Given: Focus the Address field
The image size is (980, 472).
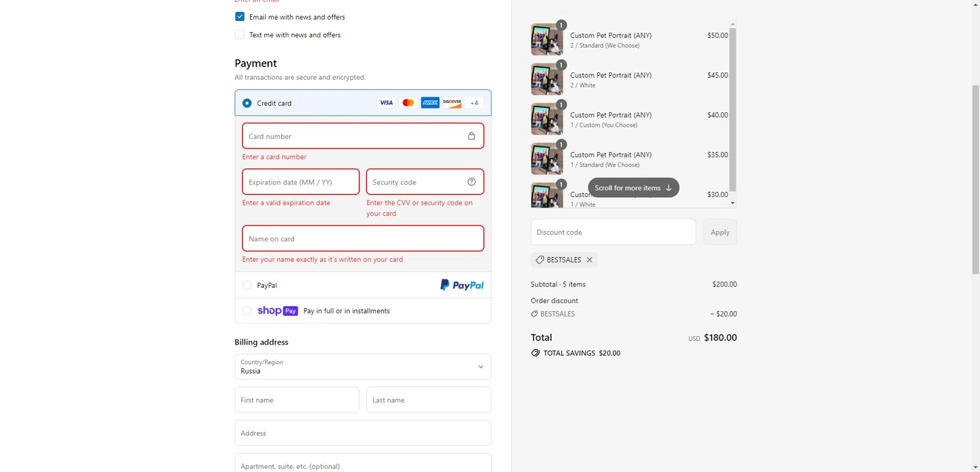Looking at the screenshot, I should pos(363,433).
